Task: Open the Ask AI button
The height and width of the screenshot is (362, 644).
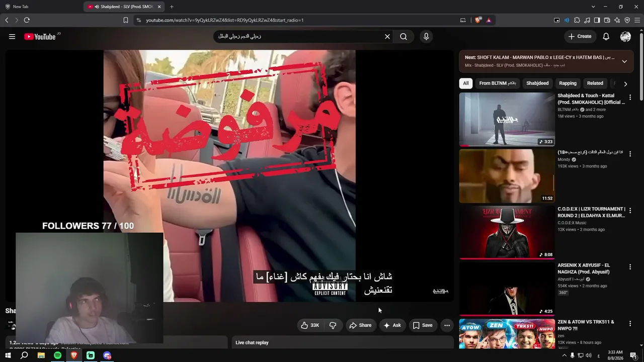Action: [392, 325]
